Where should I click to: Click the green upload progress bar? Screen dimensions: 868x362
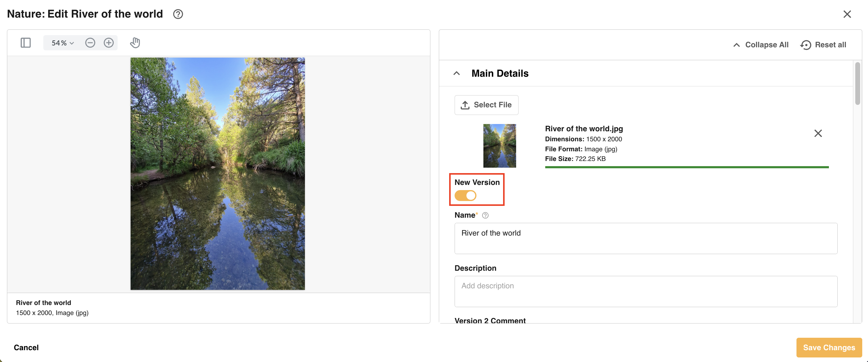pos(687,167)
